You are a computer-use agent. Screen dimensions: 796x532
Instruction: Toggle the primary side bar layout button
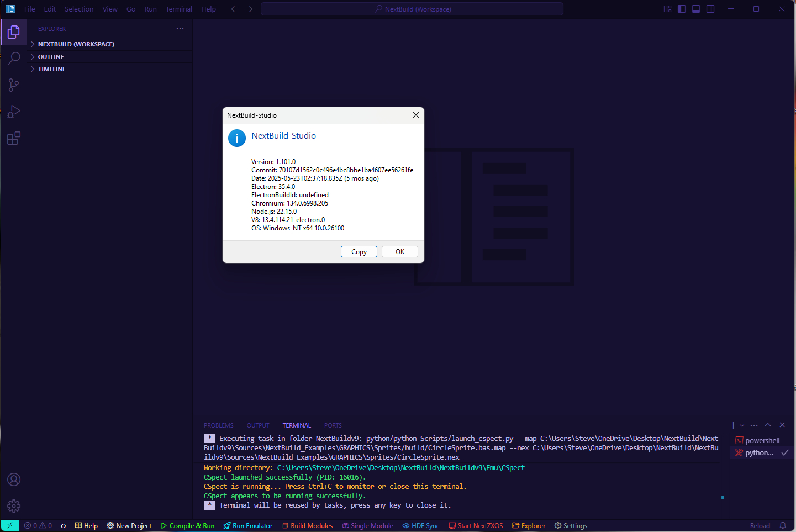point(682,9)
